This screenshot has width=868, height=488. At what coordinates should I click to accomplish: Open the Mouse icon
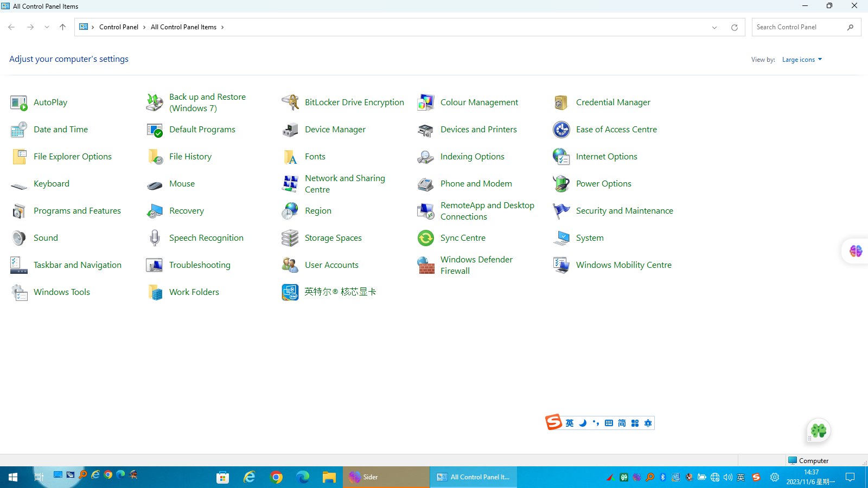pyautogui.click(x=155, y=185)
